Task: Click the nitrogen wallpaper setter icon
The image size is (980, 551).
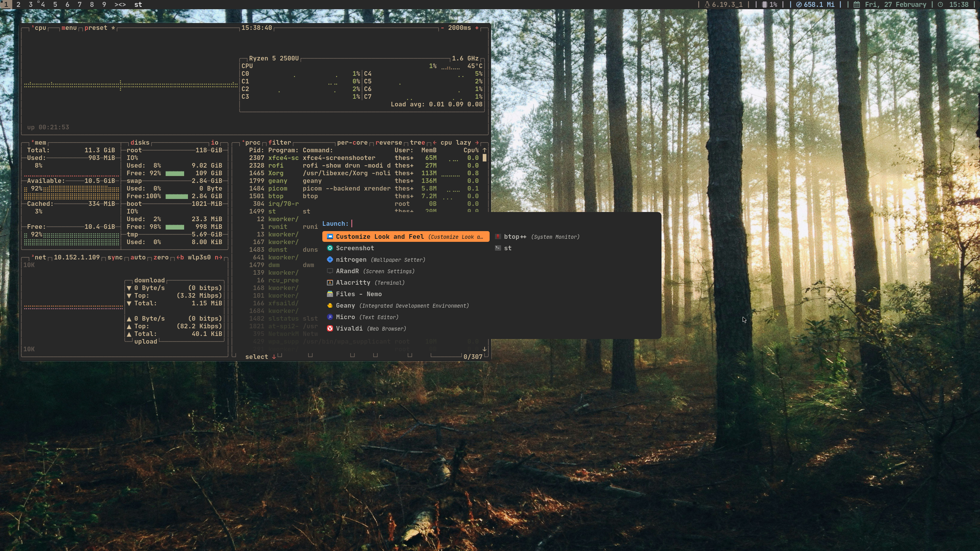Action: click(x=330, y=259)
